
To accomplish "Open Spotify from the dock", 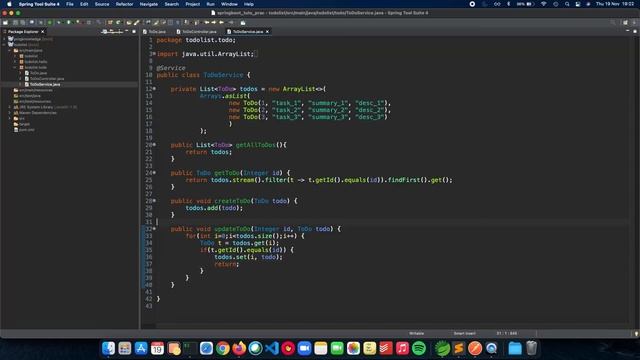I will tap(419, 348).
